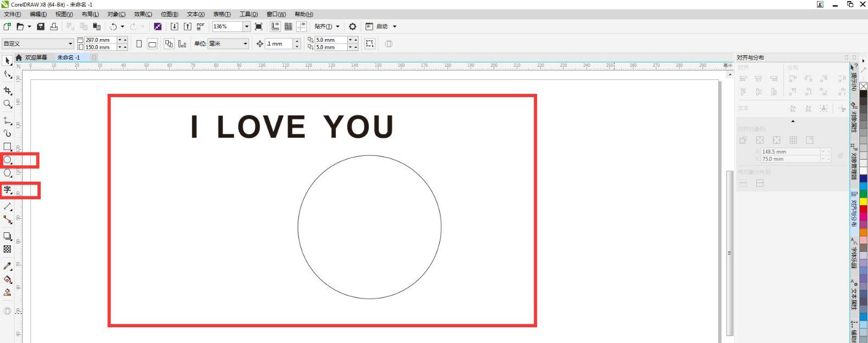Image resolution: width=868 pixels, height=343 pixels.
Task: Choose the Zoom magnifier tool
Action: tap(8, 104)
